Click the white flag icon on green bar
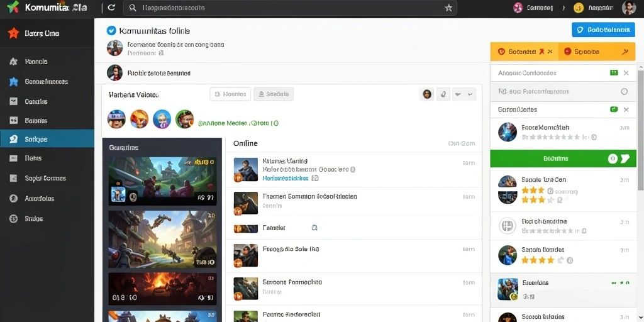 pos(625,158)
